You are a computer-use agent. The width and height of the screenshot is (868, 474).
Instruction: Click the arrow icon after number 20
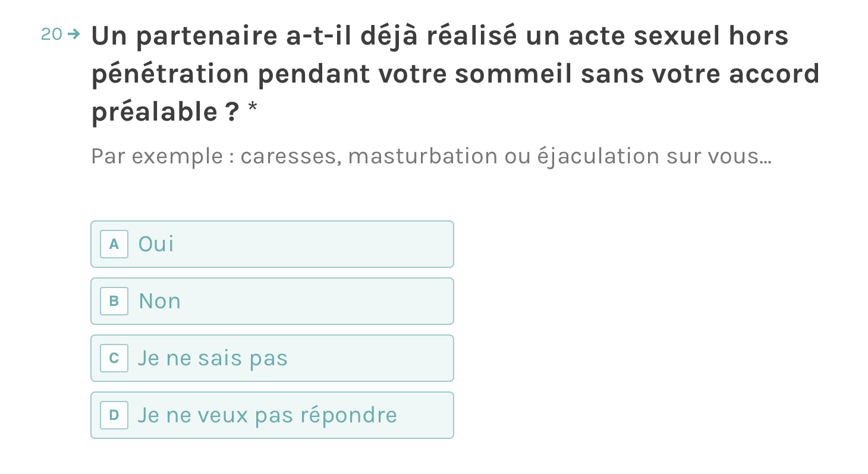point(74,34)
